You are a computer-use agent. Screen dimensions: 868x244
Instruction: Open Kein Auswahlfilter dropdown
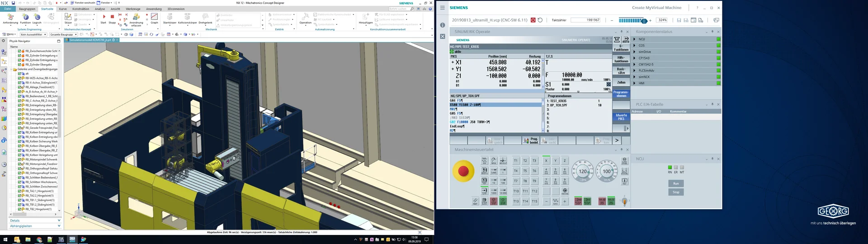(x=33, y=34)
